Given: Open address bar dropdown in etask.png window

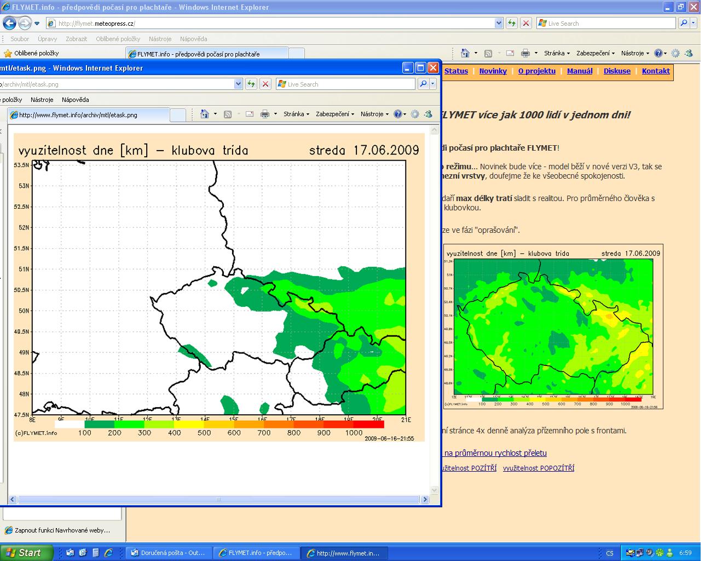Looking at the screenshot, I should 238,84.
